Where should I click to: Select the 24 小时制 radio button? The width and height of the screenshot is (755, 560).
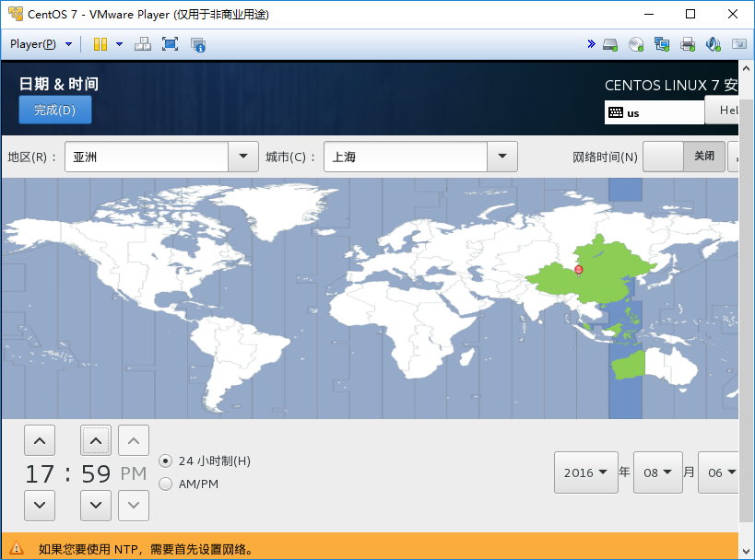point(166,461)
